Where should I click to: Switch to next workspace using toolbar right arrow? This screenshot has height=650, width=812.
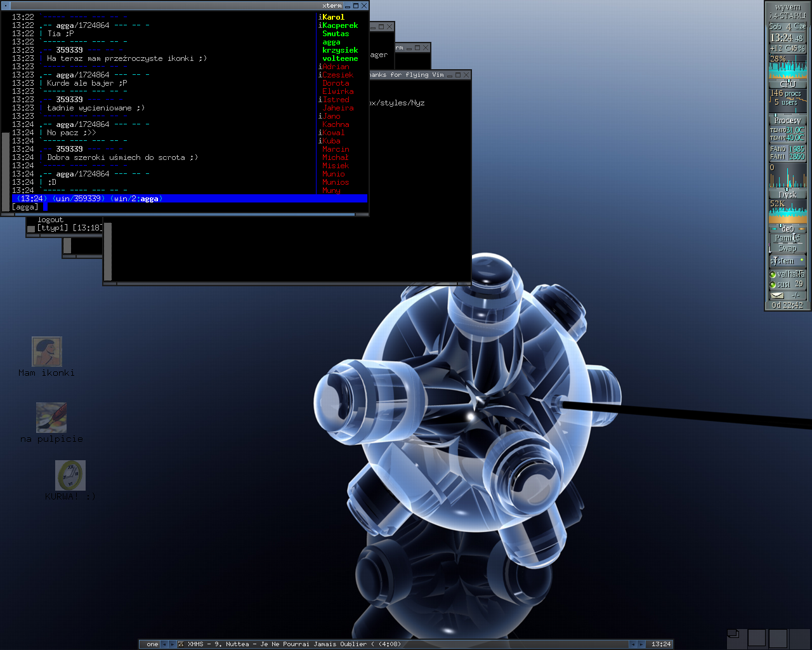pos(172,644)
